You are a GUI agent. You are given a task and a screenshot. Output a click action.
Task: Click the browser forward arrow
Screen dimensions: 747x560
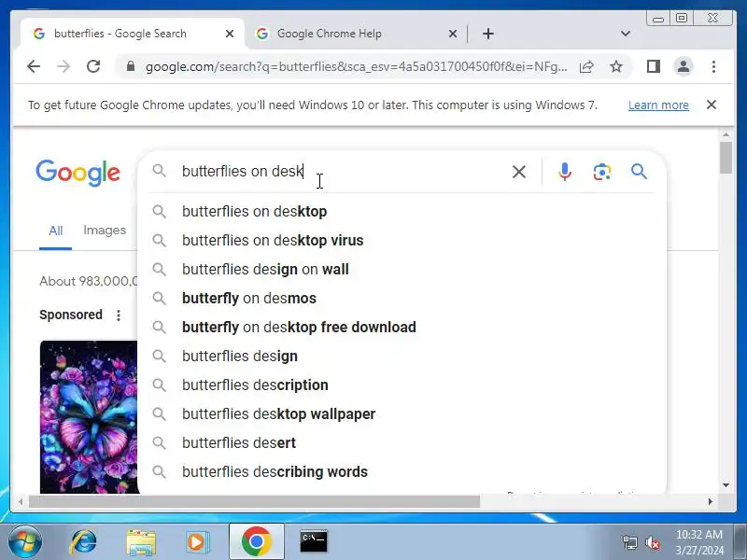63,66
